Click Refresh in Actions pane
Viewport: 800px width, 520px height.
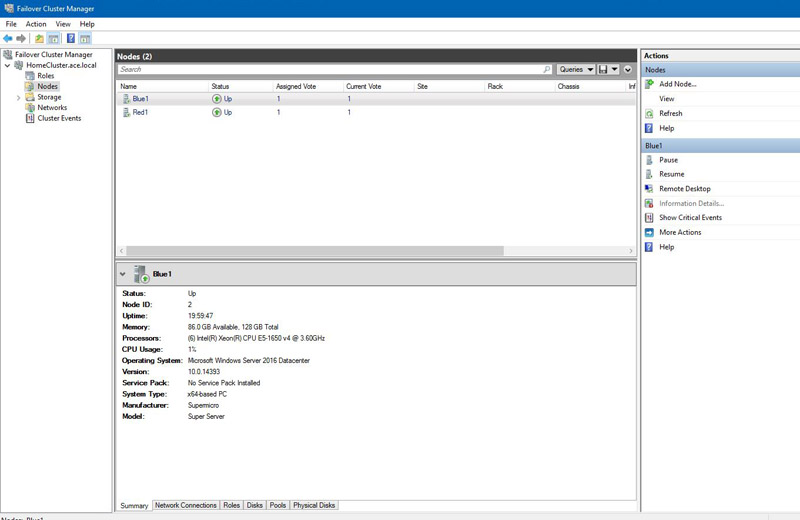coord(670,113)
